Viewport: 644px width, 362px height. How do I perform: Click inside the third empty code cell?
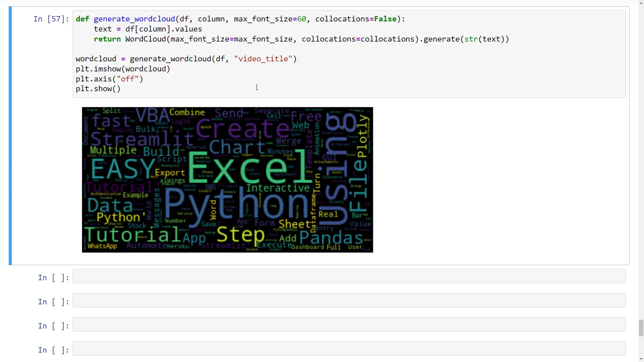click(349, 324)
